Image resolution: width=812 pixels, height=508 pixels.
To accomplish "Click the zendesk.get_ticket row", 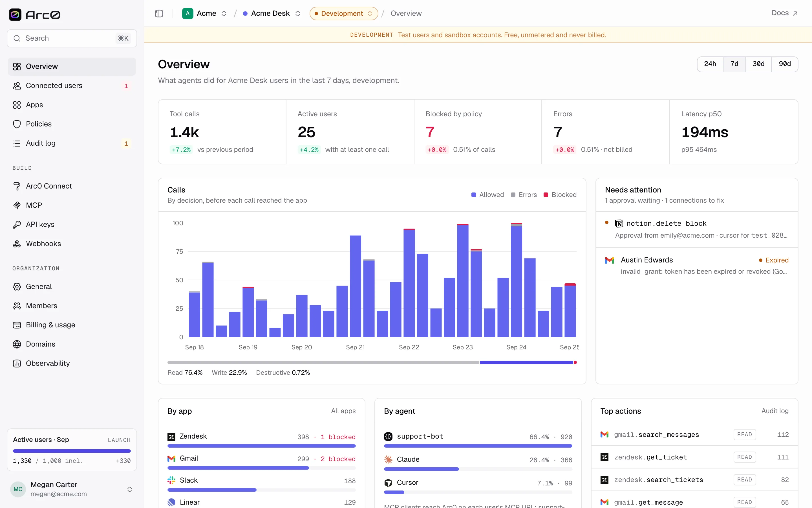I will (694, 457).
